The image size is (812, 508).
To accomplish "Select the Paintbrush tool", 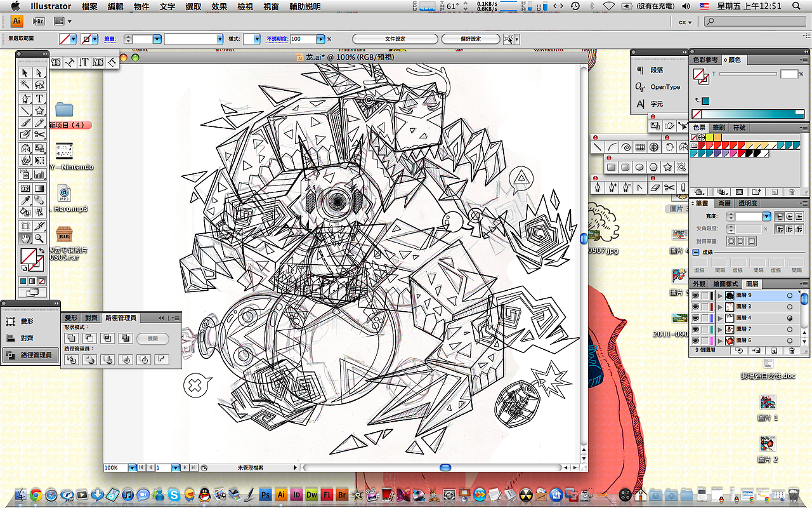I will pyautogui.click(x=25, y=123).
